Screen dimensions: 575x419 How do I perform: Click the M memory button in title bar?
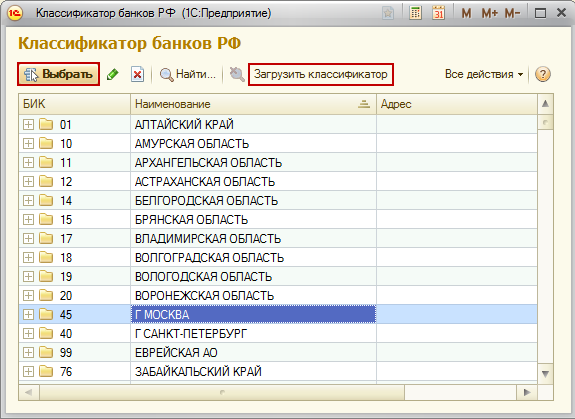pos(466,14)
